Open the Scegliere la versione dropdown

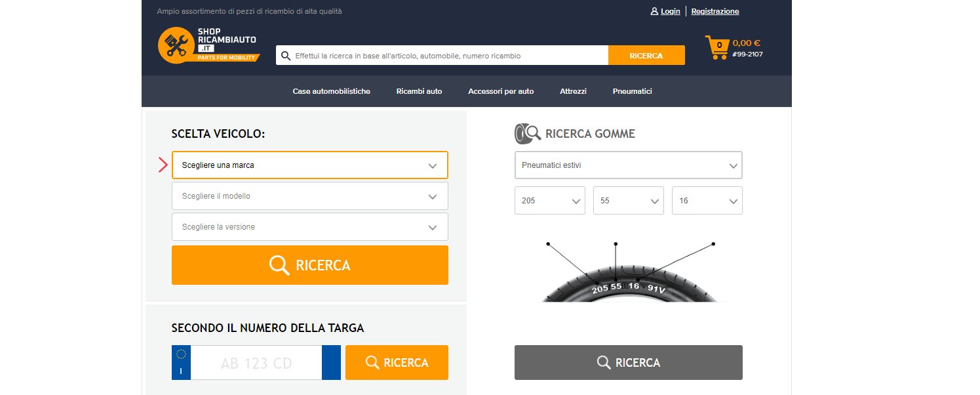click(x=309, y=226)
